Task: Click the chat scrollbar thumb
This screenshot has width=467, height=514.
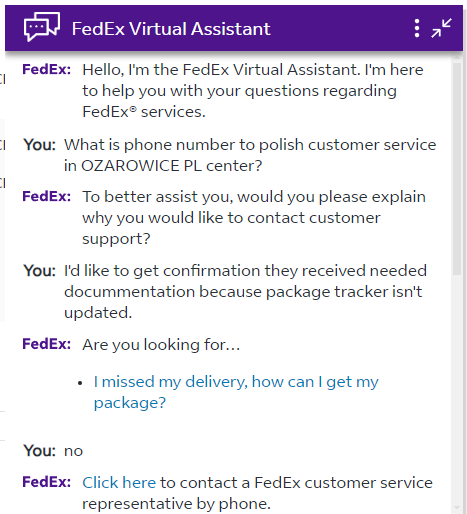Action: click(457, 169)
